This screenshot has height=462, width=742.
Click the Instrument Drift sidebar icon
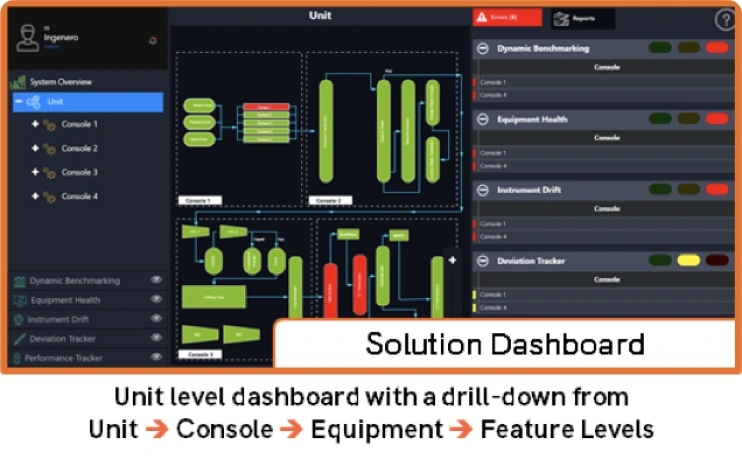tap(19, 319)
